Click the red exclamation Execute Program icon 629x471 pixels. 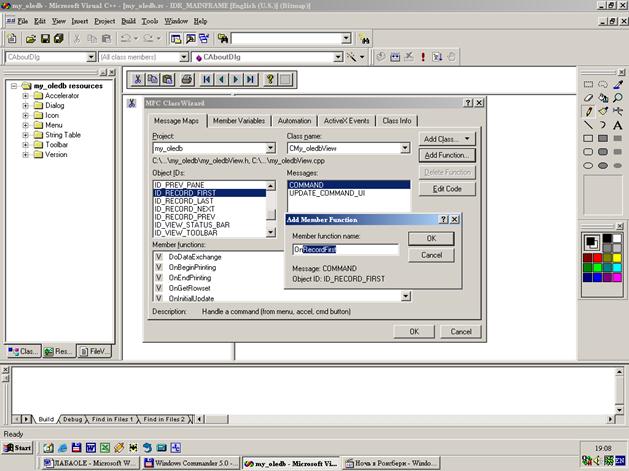coord(423,57)
